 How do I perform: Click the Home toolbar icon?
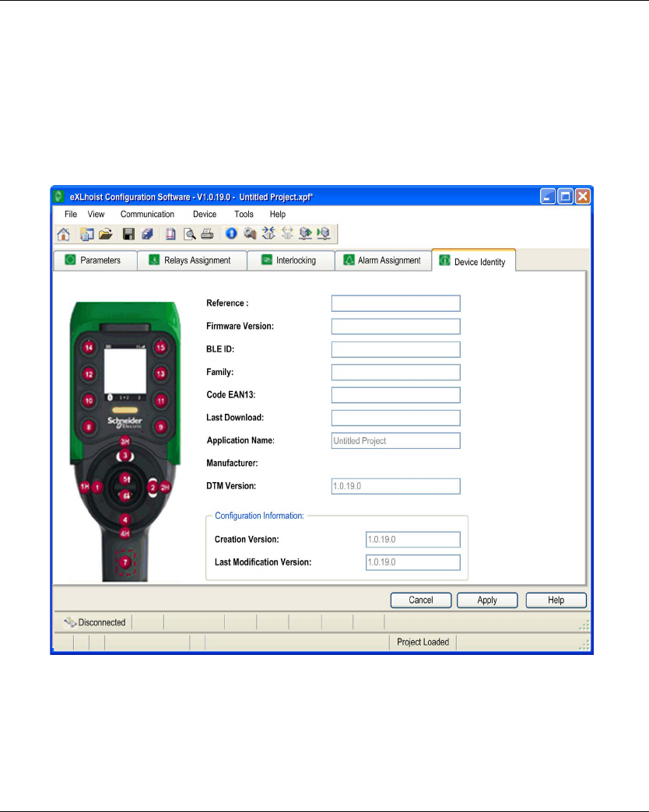(x=63, y=234)
